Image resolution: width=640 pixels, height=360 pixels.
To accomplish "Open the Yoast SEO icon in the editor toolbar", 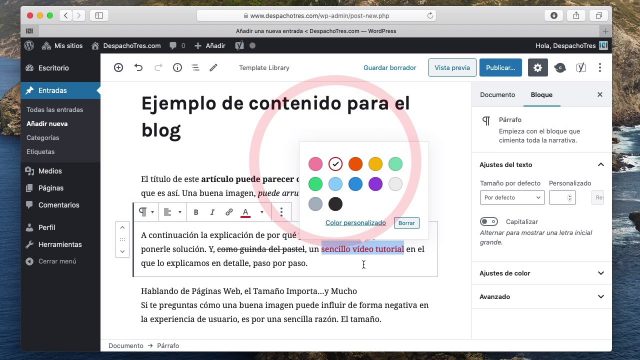I will (580, 68).
